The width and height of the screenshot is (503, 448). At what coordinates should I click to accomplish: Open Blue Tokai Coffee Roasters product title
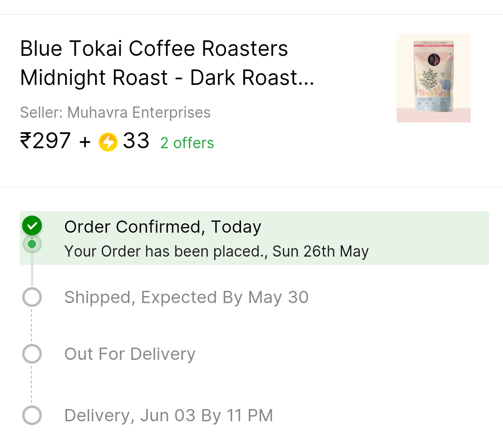[x=154, y=48]
